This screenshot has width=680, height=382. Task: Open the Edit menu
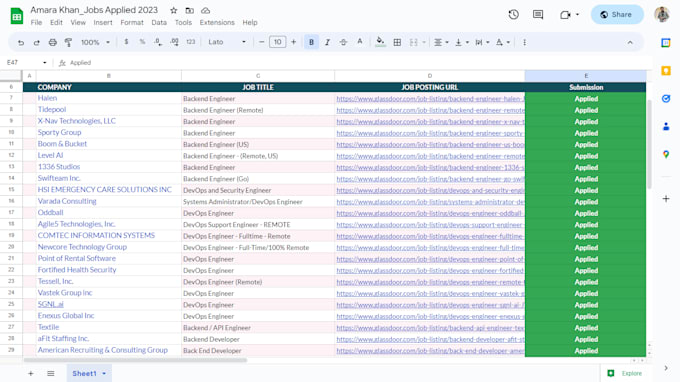(x=56, y=23)
